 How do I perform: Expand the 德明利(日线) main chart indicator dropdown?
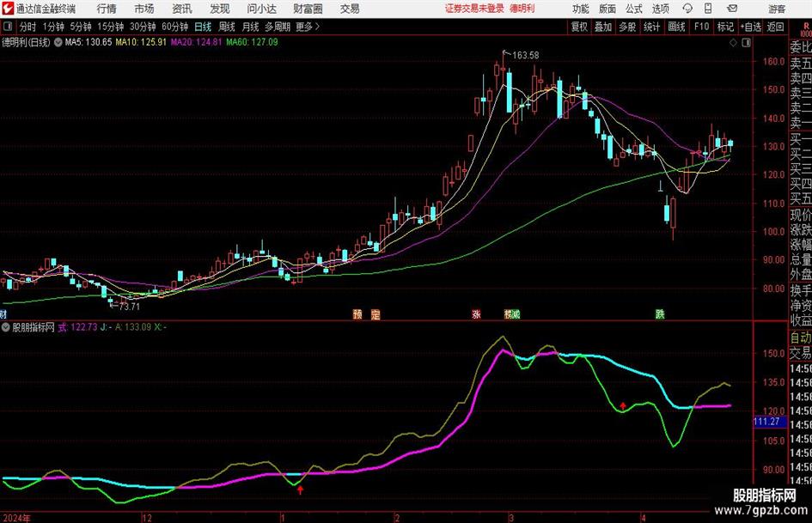coord(58,42)
